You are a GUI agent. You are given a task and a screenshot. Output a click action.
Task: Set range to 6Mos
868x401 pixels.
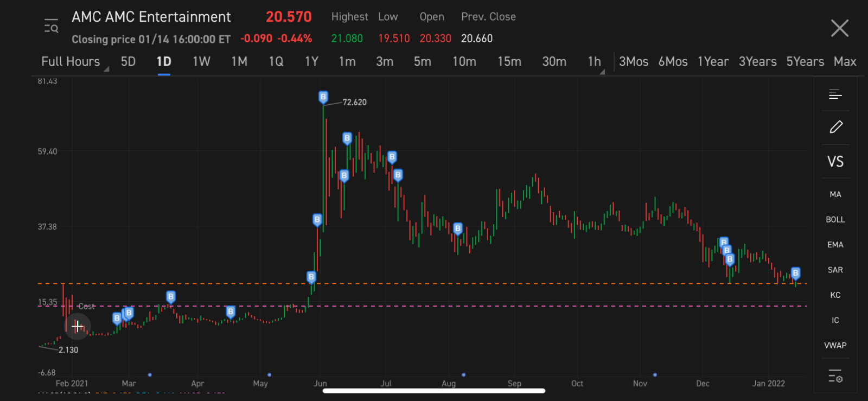pos(673,61)
